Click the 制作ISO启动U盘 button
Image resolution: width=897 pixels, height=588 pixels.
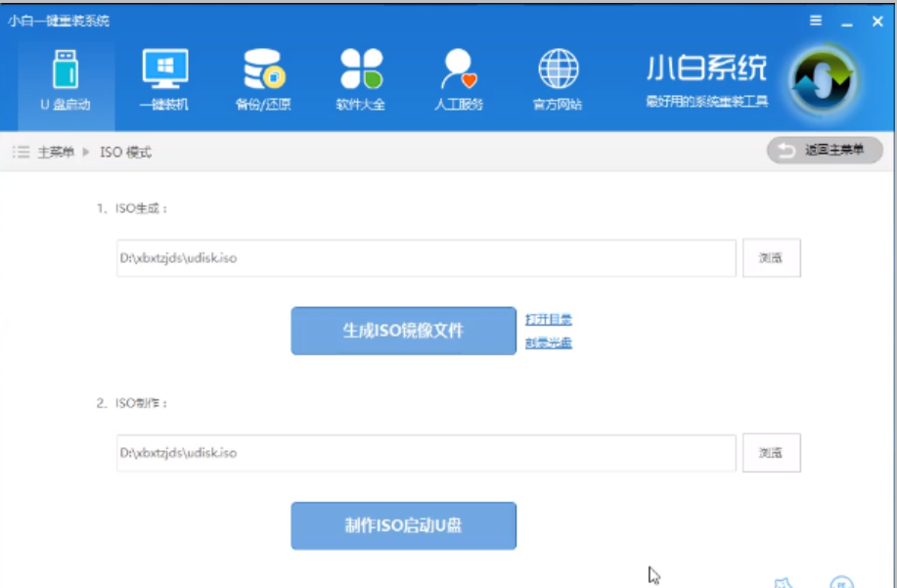[x=403, y=525]
